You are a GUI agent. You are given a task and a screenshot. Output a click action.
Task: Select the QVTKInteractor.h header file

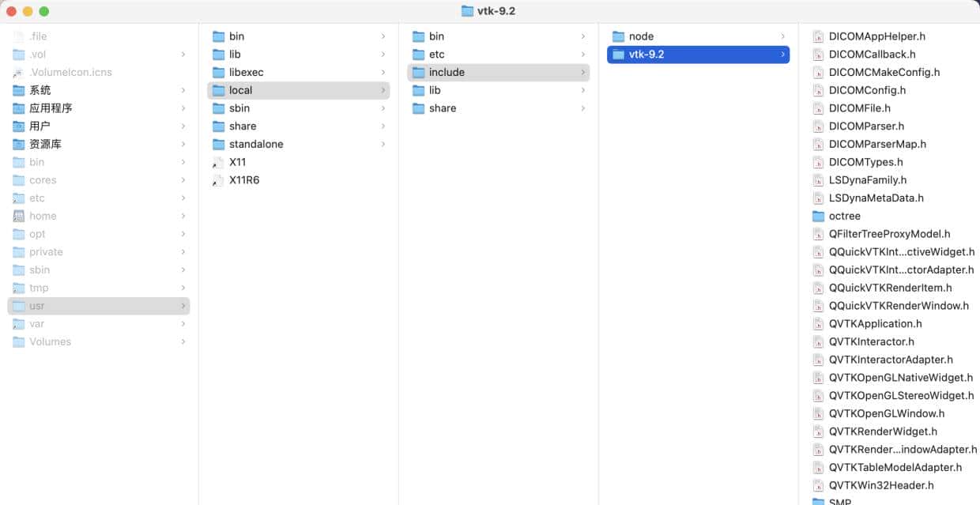tap(873, 341)
